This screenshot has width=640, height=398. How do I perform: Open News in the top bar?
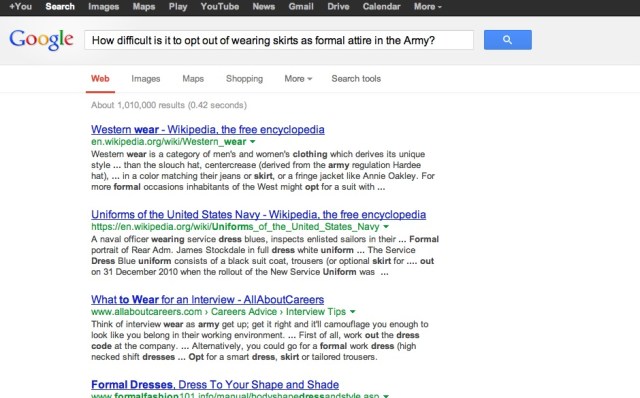(x=263, y=7)
